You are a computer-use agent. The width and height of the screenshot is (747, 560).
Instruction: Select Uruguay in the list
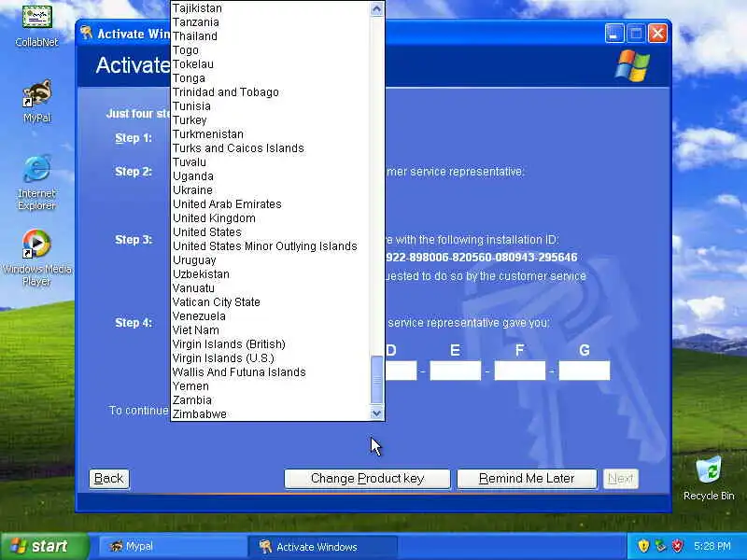[270, 260]
